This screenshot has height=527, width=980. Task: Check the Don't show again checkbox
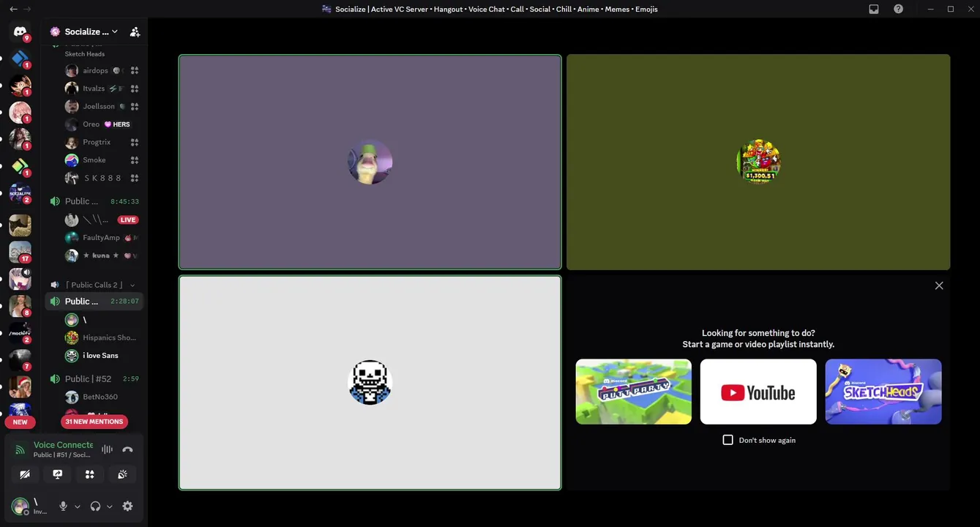click(x=727, y=440)
